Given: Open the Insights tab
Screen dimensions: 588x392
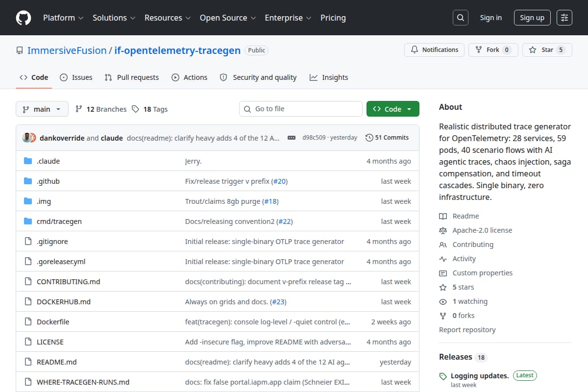Looking at the screenshot, I should [x=329, y=77].
